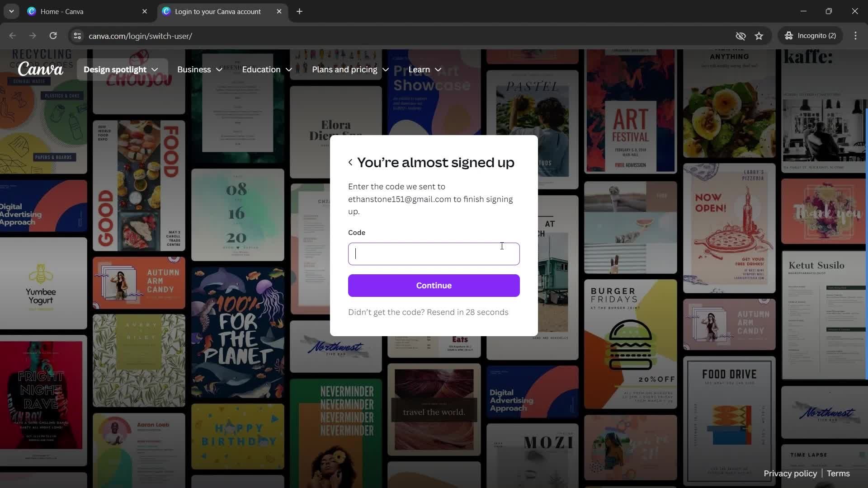868x488 pixels.
Task: Click the Happy Birthday card thumbnail
Action: click(x=238, y=436)
